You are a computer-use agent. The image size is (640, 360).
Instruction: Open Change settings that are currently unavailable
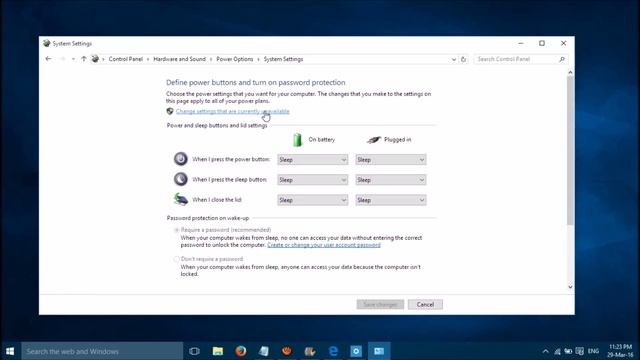[233, 111]
